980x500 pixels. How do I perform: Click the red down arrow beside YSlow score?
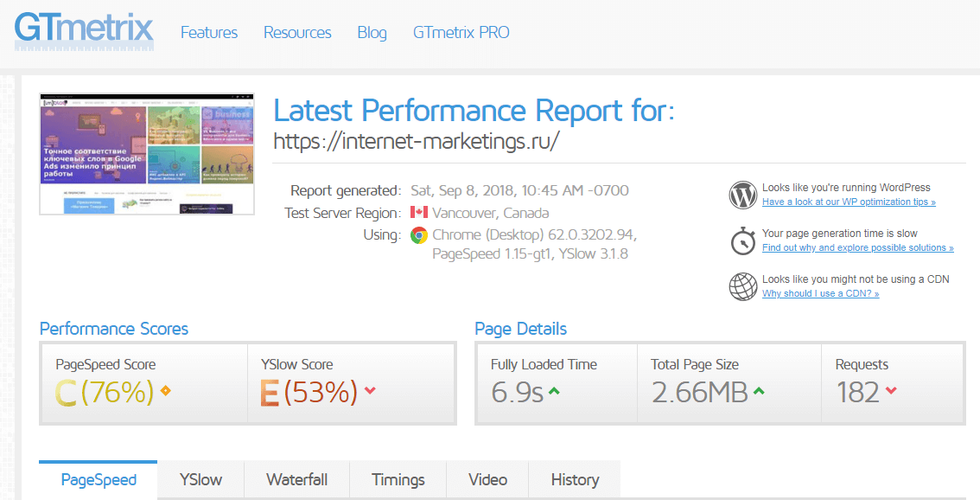tap(370, 391)
